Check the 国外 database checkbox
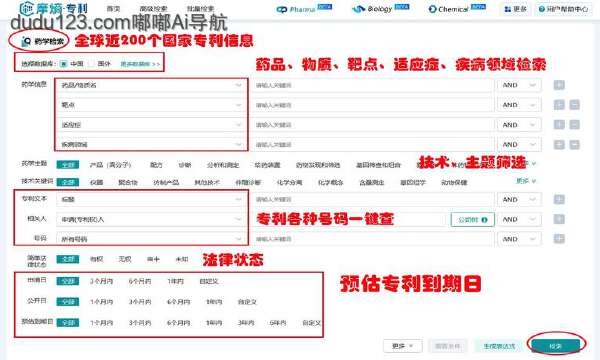Image resolution: width=600 pixels, height=360 pixels. [91, 64]
